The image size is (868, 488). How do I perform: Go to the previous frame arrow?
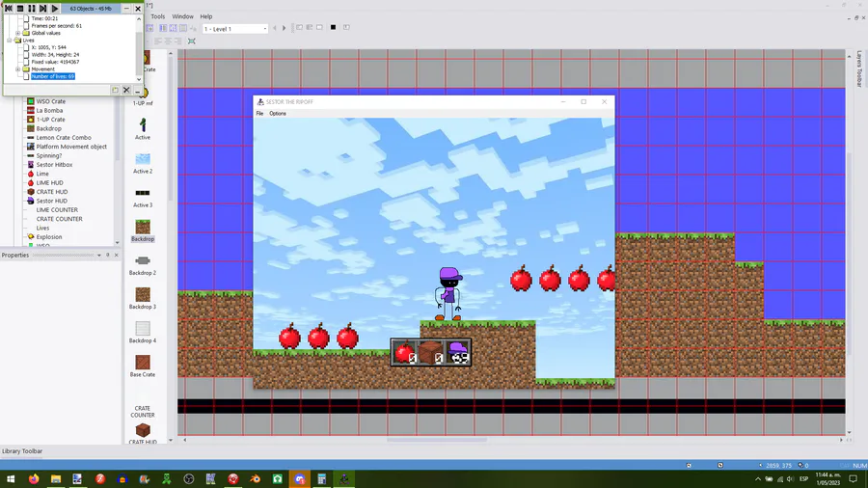[274, 28]
